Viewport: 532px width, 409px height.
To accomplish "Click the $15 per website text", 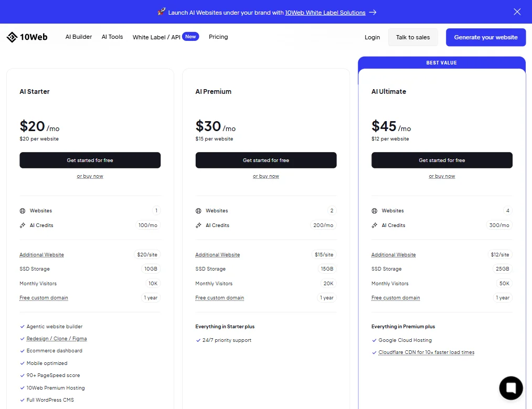I will [214, 139].
